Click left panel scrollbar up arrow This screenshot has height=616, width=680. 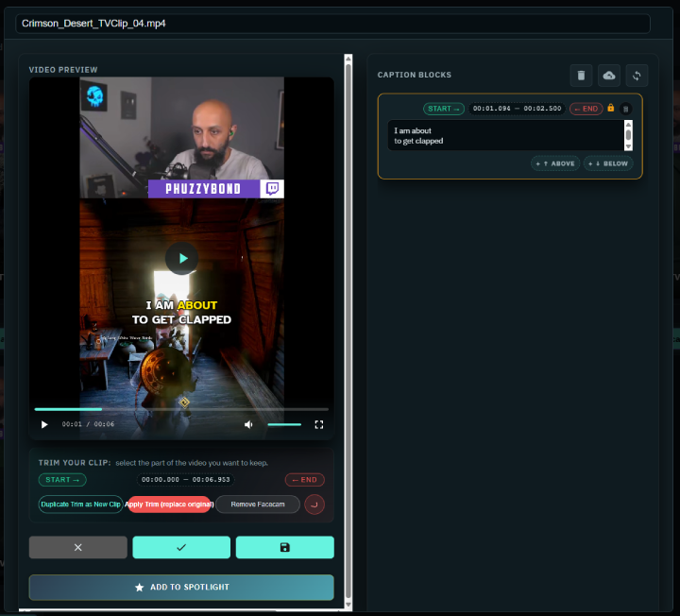tap(348, 59)
